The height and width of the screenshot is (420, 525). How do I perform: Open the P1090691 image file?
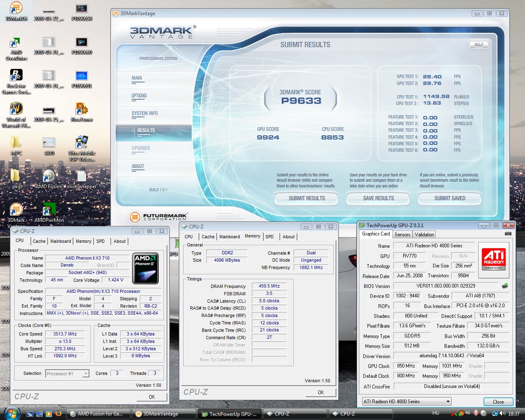pyautogui.click(x=82, y=79)
